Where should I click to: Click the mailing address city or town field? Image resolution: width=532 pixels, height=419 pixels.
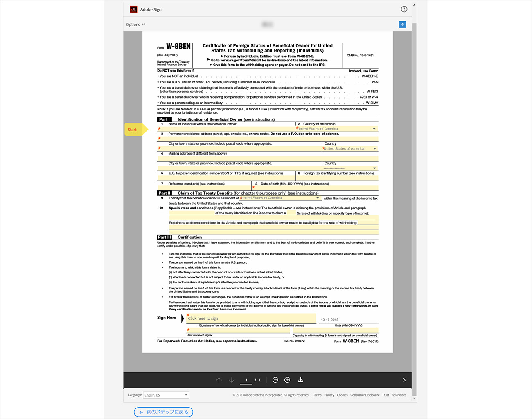tap(239, 168)
